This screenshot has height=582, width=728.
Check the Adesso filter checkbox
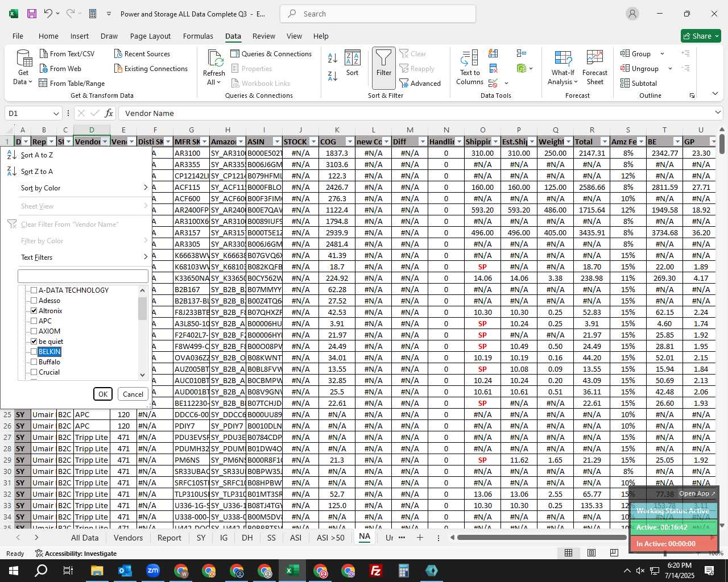34,301
